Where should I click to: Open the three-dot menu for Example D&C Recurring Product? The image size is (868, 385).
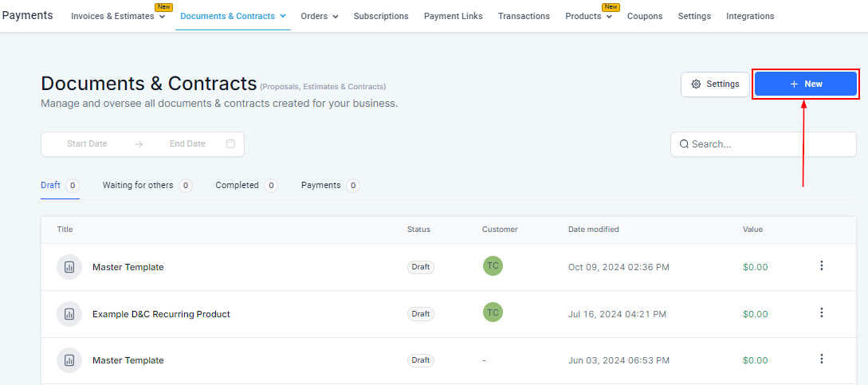point(822,312)
